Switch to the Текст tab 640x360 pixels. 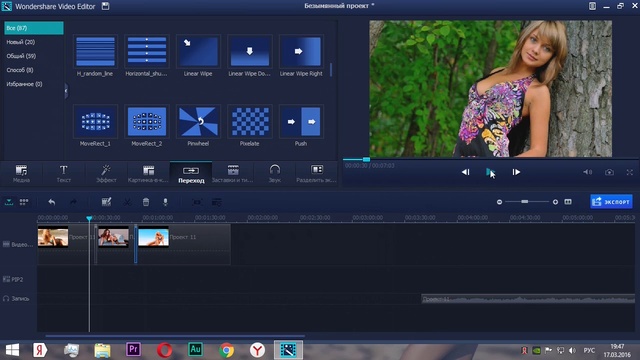coord(63,173)
